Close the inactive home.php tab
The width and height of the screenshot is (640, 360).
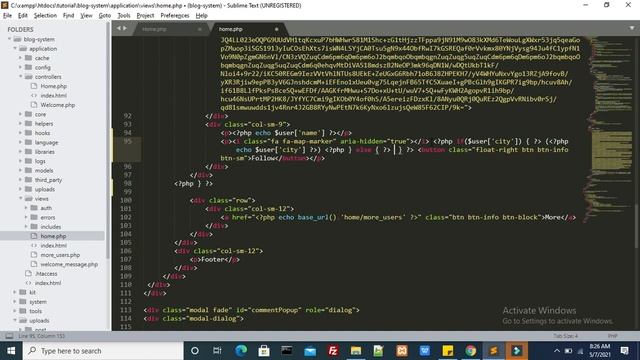tap(200, 29)
